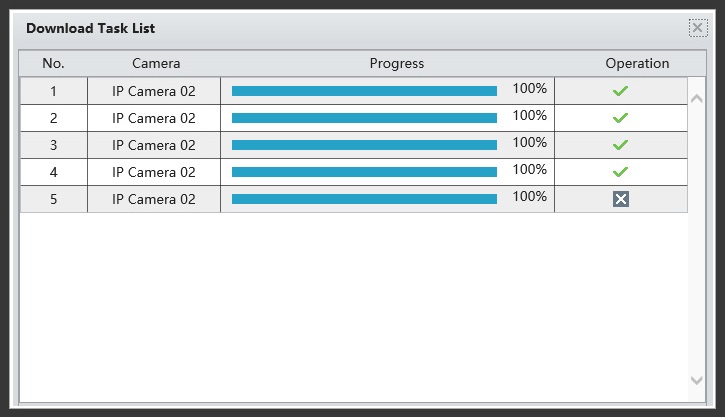Click the Camera column header
The width and height of the screenshot is (725, 417).
point(156,63)
